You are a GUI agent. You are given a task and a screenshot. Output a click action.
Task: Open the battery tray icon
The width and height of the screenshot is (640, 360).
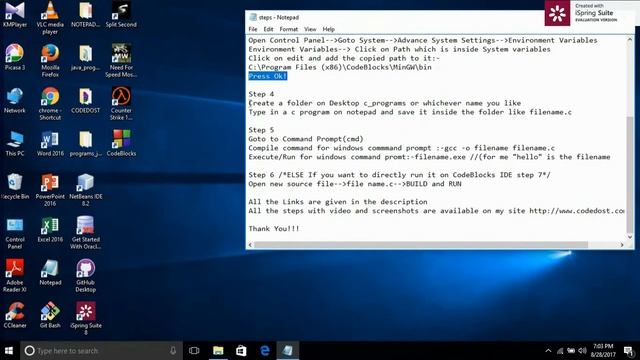click(571, 351)
